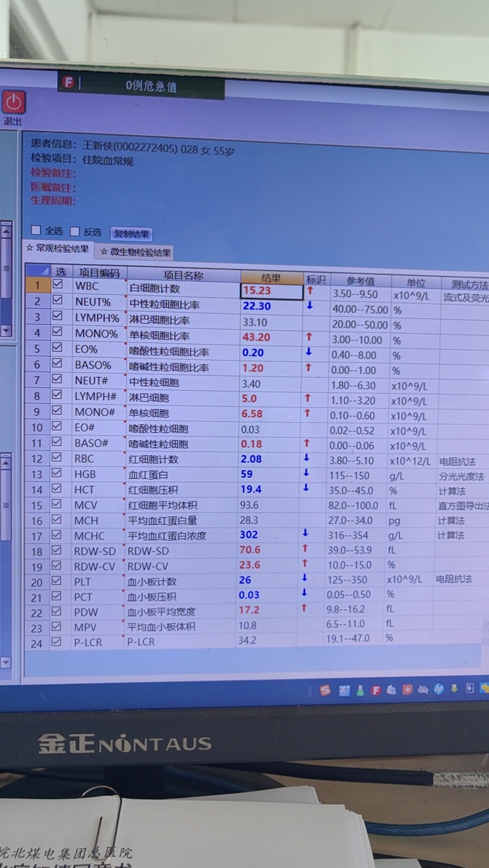Open the orange square tray icon

pyautogui.click(x=407, y=689)
